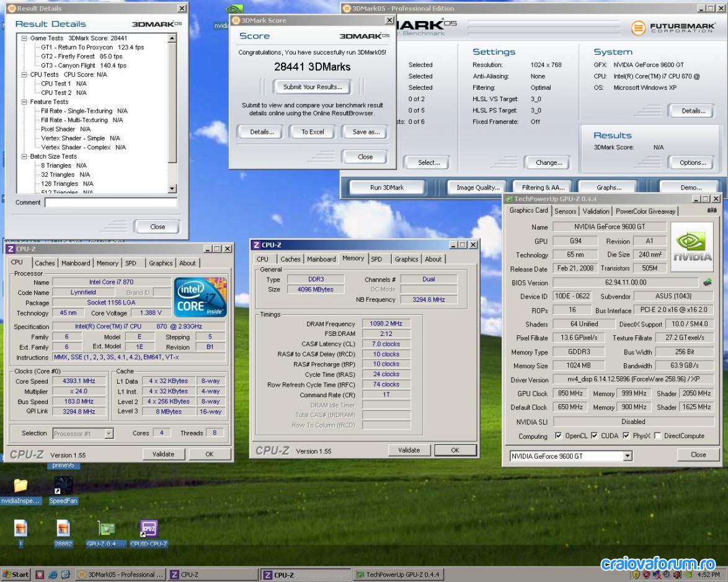The image size is (728, 582).
Task: Open the PowerColor Giveaway tab in GPU-Z
Action: (x=646, y=211)
